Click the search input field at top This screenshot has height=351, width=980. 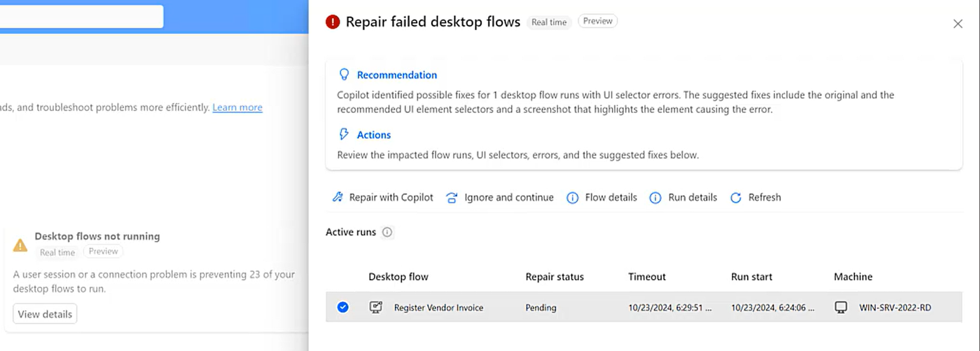tap(81, 17)
